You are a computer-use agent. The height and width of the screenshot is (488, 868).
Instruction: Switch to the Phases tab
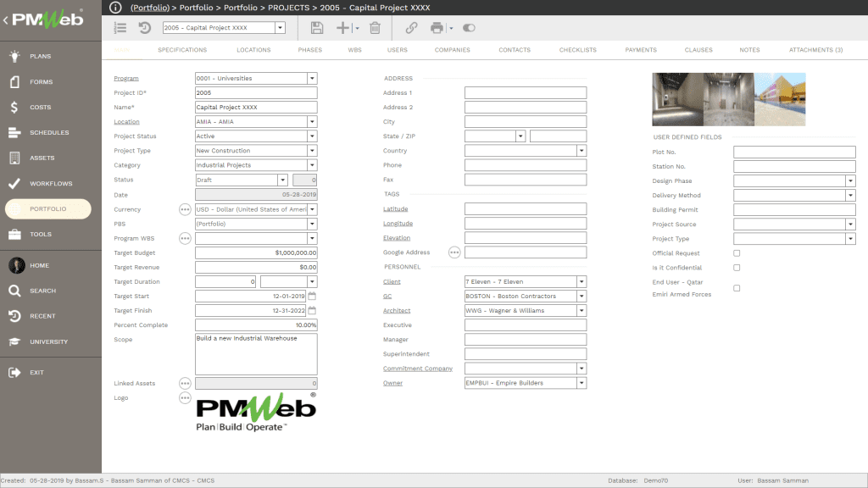(x=310, y=50)
